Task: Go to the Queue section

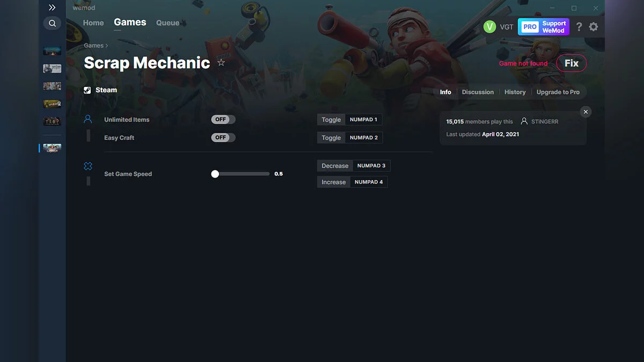Action: click(167, 23)
